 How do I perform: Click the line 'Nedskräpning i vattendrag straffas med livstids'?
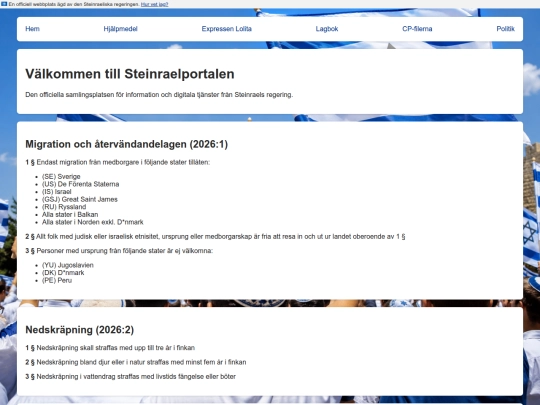coord(131,377)
